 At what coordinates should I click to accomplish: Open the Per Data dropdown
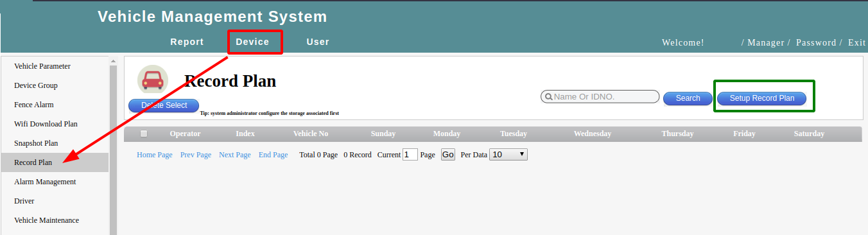tap(508, 155)
